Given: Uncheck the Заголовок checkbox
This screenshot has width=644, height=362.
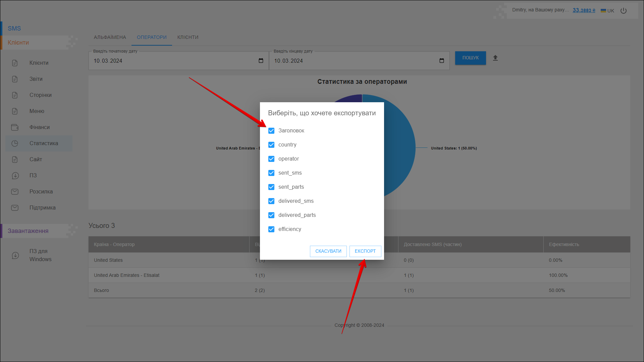Looking at the screenshot, I should tap(271, 131).
